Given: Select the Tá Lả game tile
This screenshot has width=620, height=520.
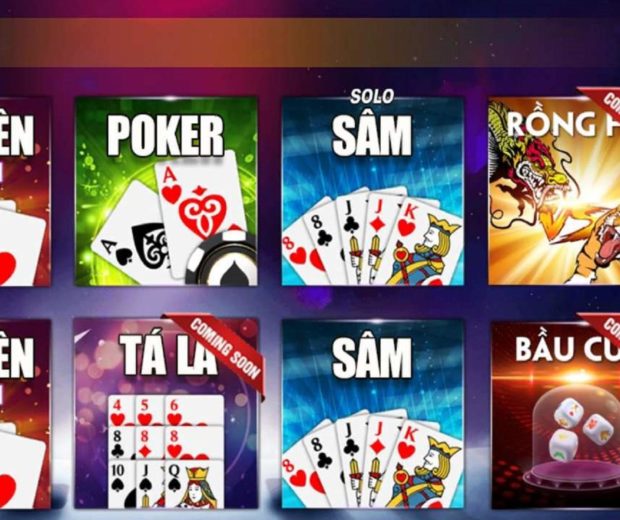Looking at the screenshot, I should tap(166, 413).
